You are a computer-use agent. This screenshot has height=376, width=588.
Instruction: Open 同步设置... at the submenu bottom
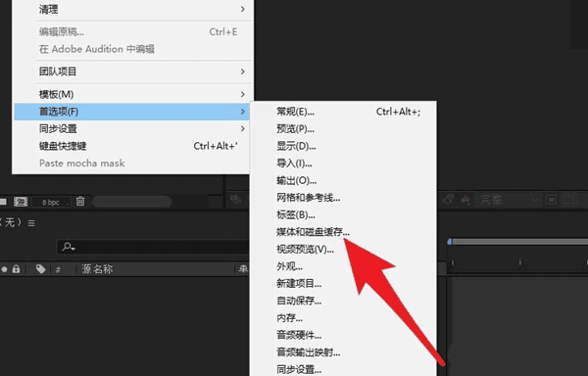coord(343,369)
